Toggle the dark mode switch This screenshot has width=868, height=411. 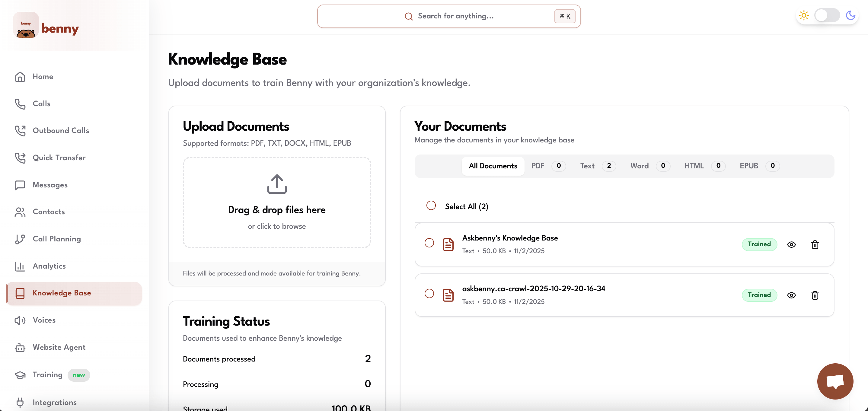(827, 15)
